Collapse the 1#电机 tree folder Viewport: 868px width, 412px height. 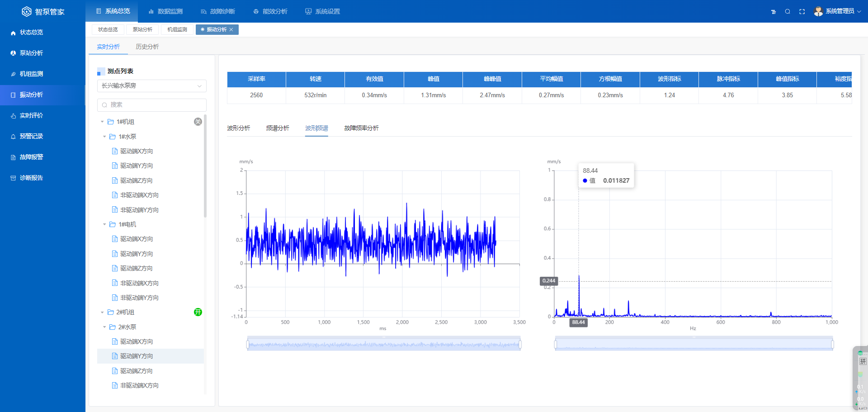(x=104, y=224)
